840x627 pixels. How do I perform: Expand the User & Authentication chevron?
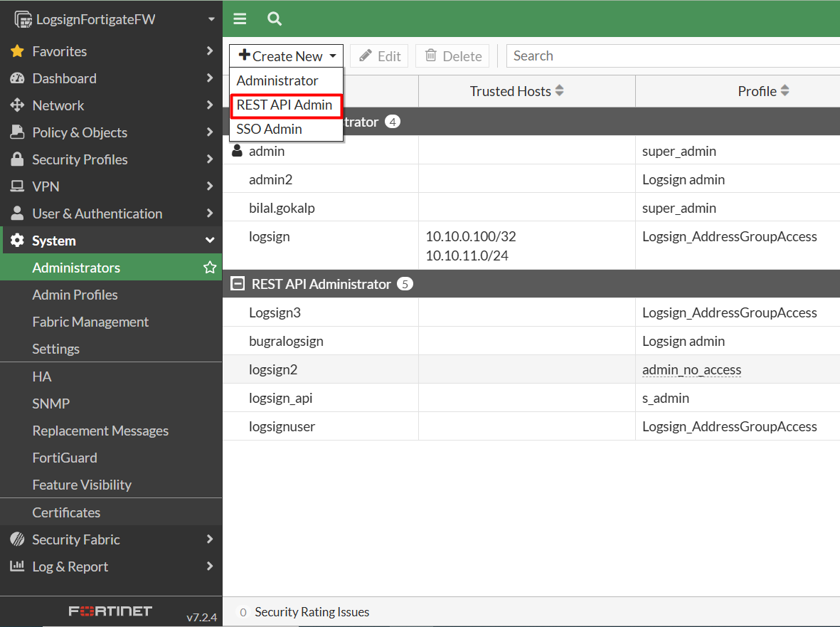209,214
